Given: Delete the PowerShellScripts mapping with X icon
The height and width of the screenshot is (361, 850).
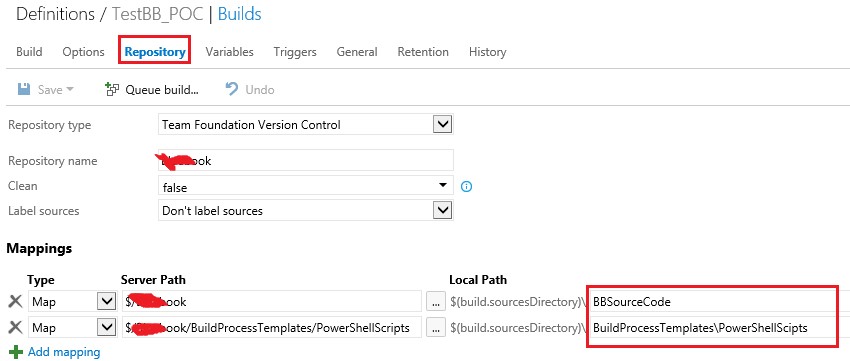Looking at the screenshot, I should pyautogui.click(x=16, y=327).
